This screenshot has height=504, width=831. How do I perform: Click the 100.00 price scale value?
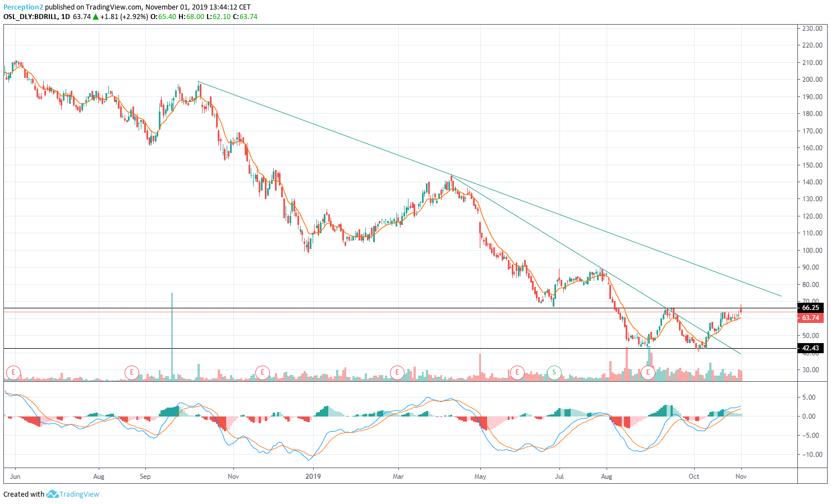coord(812,251)
